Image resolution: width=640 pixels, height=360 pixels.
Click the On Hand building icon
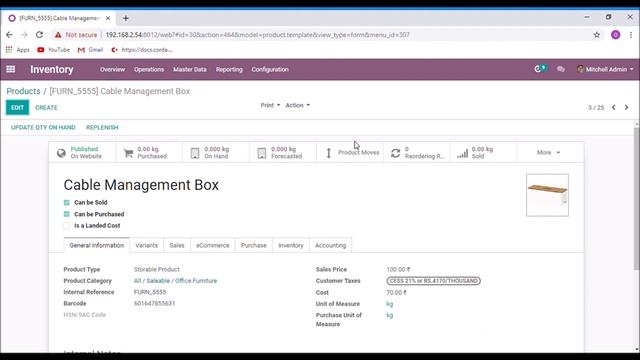pyautogui.click(x=195, y=153)
